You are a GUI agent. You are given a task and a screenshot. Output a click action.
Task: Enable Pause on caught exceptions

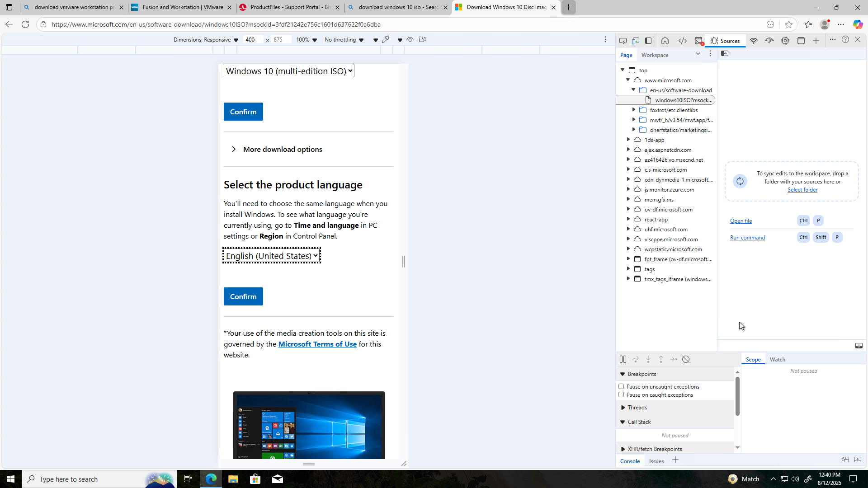tap(621, 395)
